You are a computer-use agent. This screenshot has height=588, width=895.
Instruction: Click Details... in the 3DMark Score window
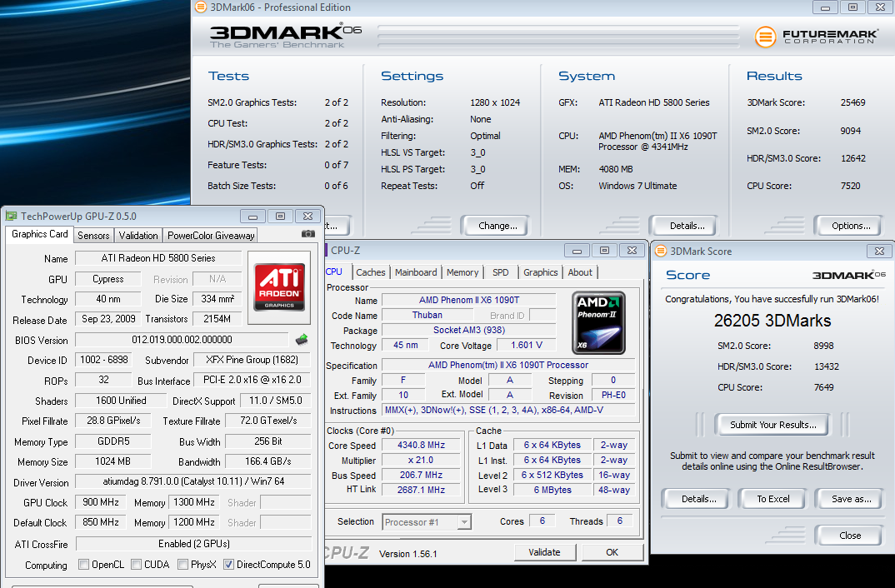[698, 499]
